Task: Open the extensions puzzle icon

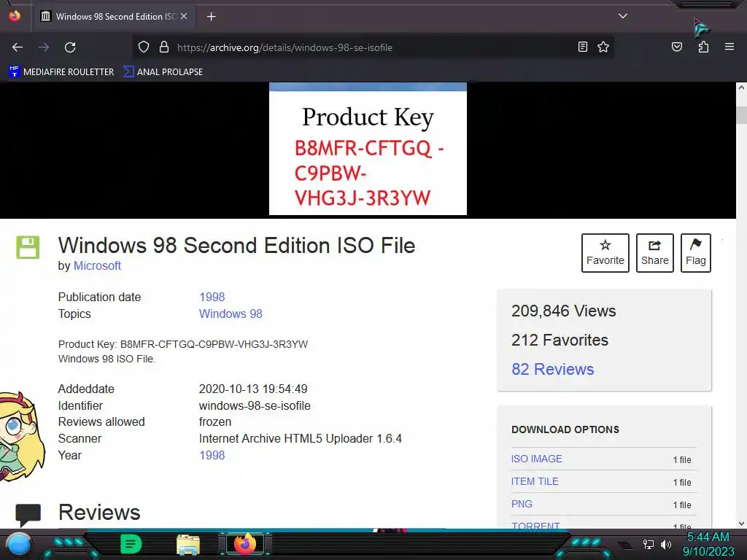Action: [x=703, y=47]
